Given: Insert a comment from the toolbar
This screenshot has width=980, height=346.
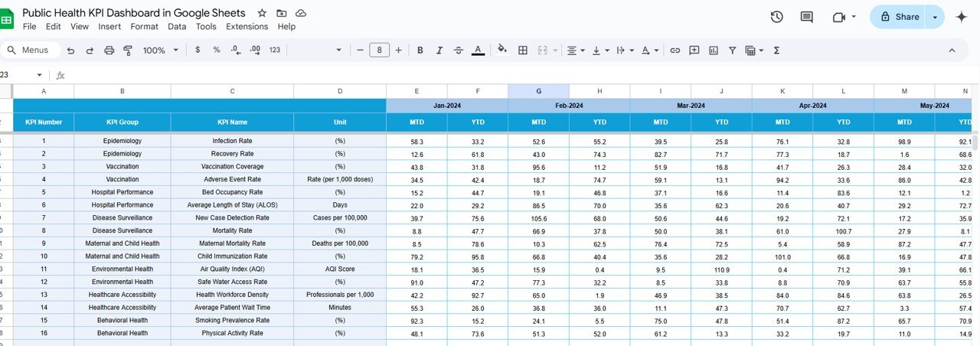Looking at the screenshot, I should 694,50.
